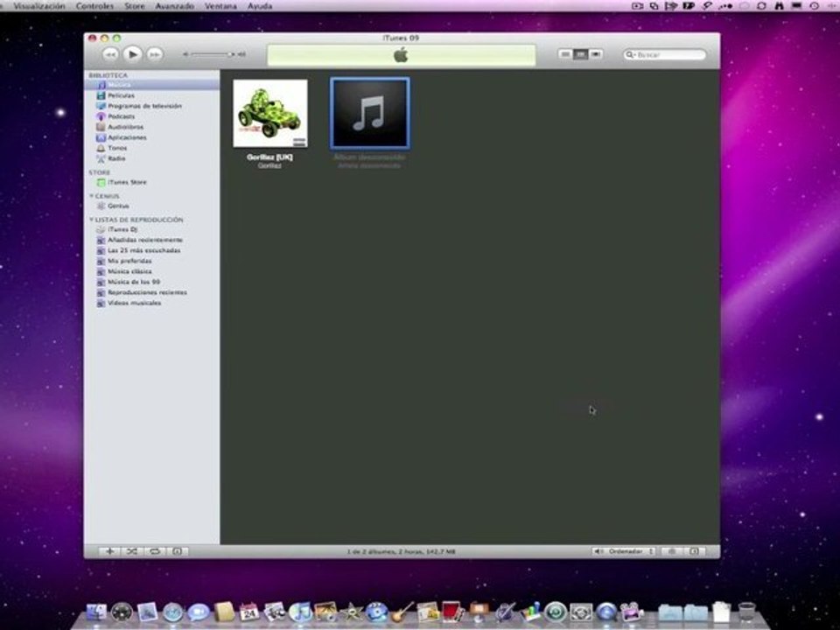
Task: Switch to list view mode
Action: (564, 54)
